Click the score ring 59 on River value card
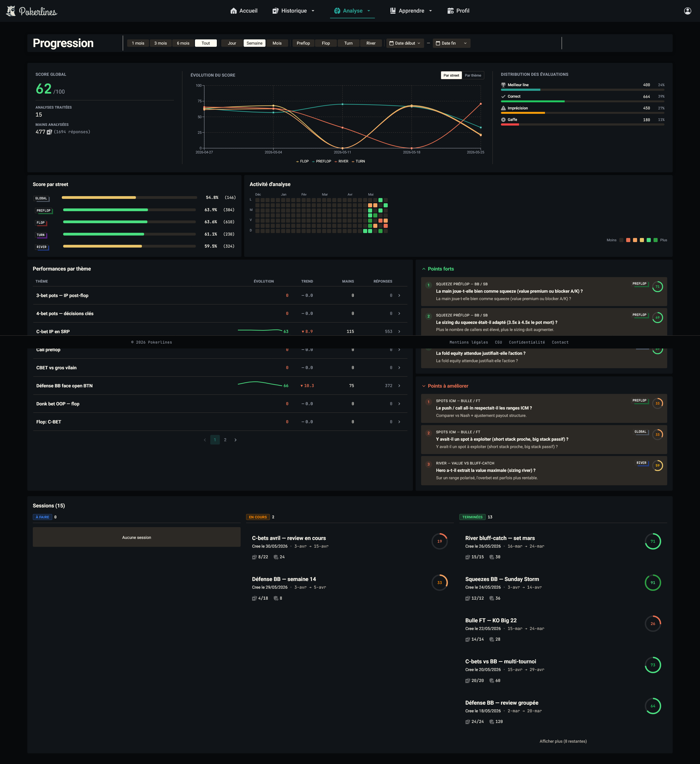The width and height of the screenshot is (700, 764). [658, 466]
